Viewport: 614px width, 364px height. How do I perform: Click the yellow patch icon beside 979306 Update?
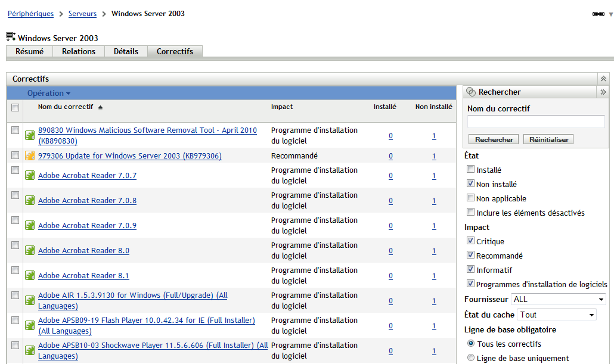pyautogui.click(x=29, y=155)
